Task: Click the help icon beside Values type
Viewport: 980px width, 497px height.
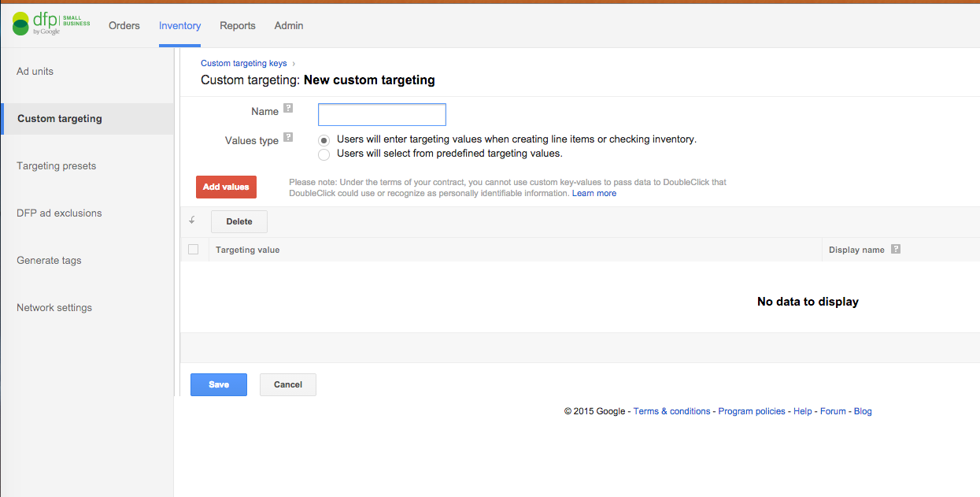Action: 288,137
